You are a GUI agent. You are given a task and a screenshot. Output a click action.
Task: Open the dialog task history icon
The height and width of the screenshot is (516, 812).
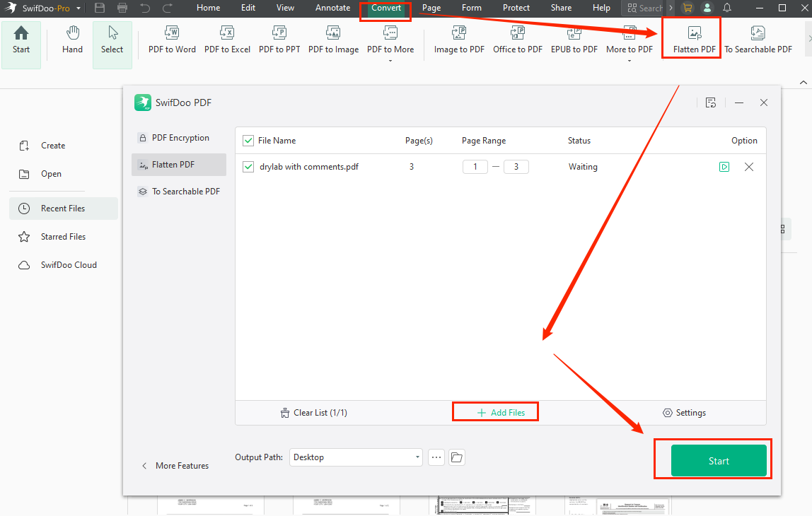(x=710, y=102)
